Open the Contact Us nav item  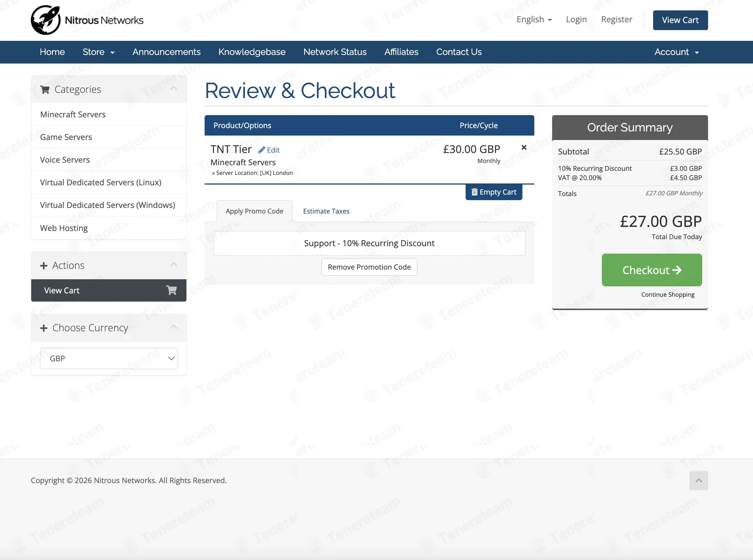[459, 52]
